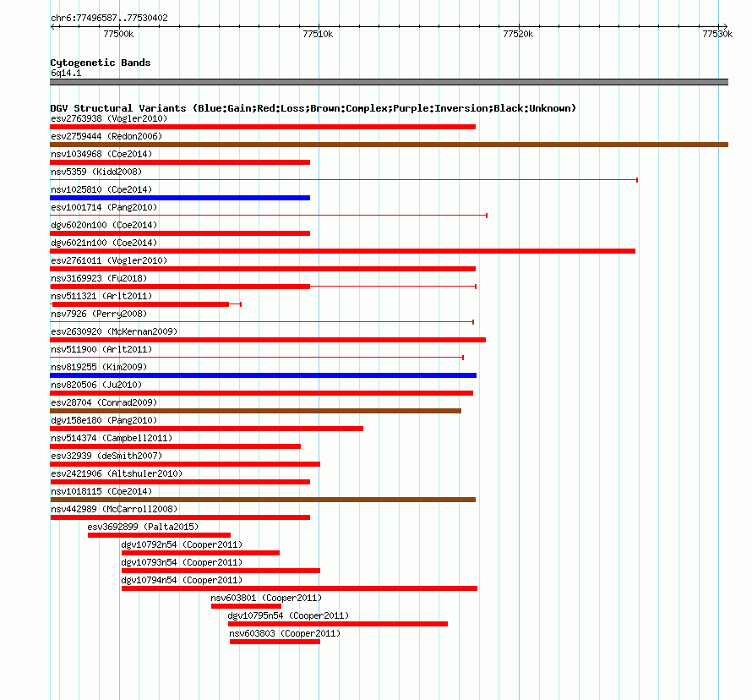Click the 77530k ruler position label
This screenshot has height=700, width=752.
(x=717, y=34)
